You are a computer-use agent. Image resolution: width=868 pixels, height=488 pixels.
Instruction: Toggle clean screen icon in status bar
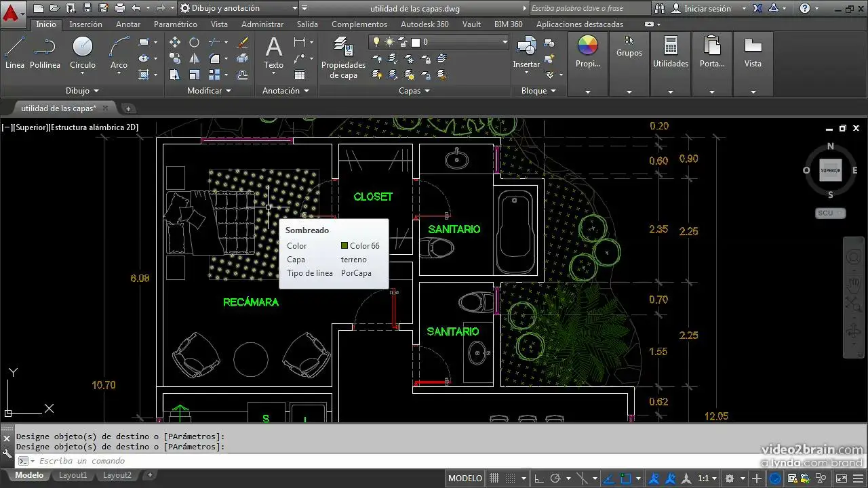click(841, 479)
